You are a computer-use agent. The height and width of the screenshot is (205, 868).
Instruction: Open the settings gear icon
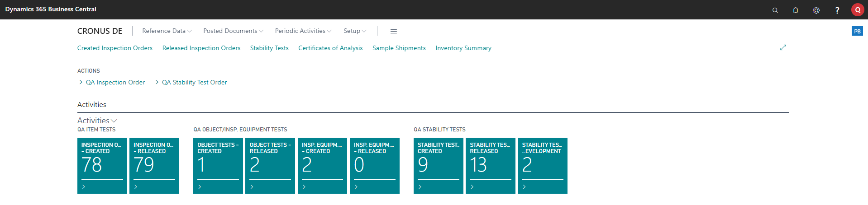(x=816, y=10)
